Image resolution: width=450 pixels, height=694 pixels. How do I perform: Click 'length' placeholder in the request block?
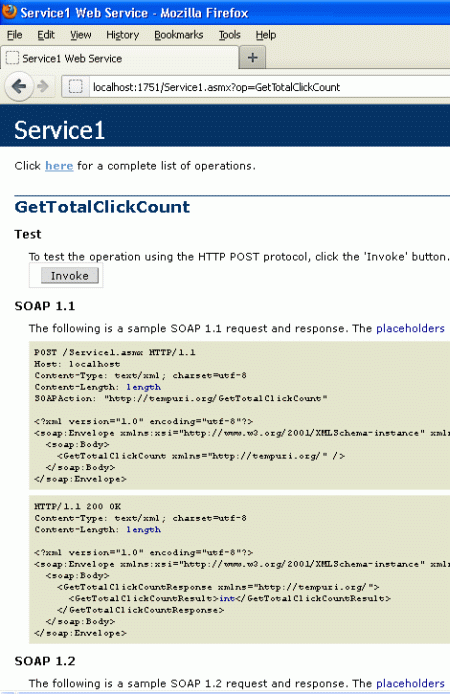[143, 387]
